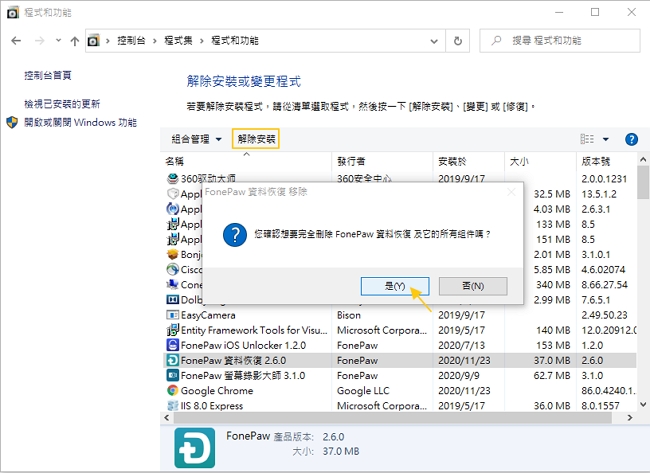Image resolution: width=650 pixels, height=473 pixels.
Task: Click the 解除安裝 toolbar button
Action: [256, 139]
